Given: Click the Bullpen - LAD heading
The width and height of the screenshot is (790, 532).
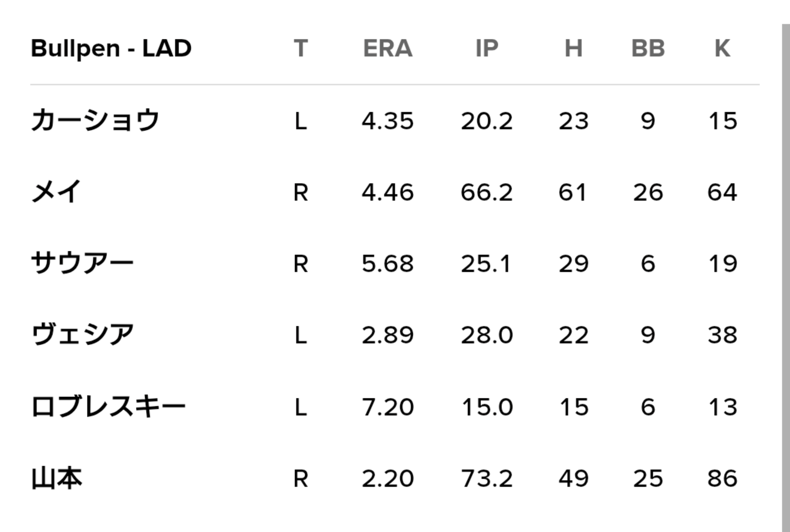Looking at the screenshot, I should pos(111,48).
